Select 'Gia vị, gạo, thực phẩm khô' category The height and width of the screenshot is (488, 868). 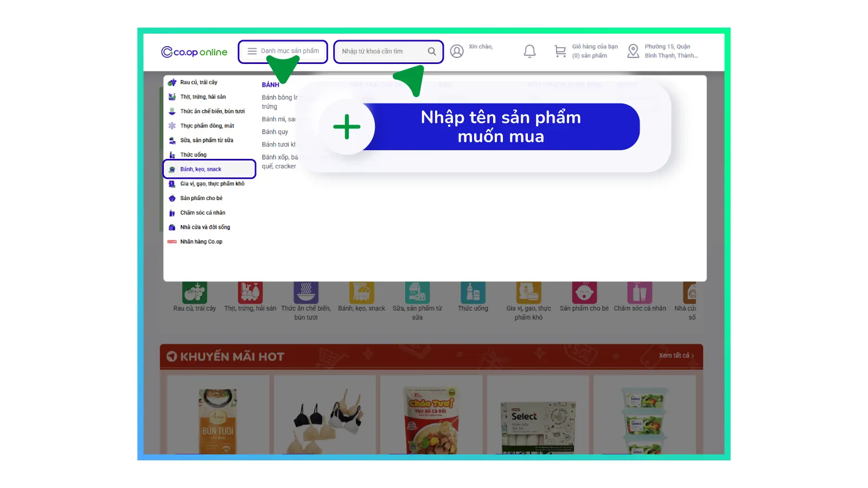(x=212, y=183)
